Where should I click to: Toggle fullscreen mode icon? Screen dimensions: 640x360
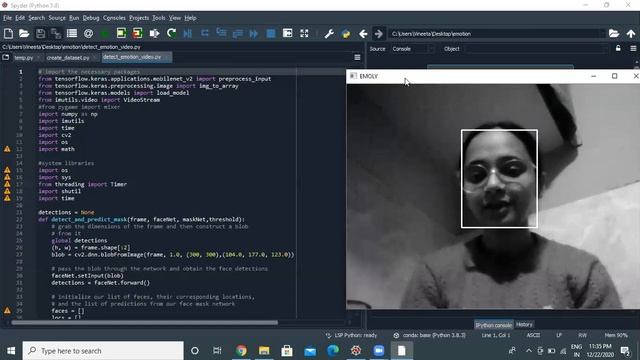(x=304, y=33)
